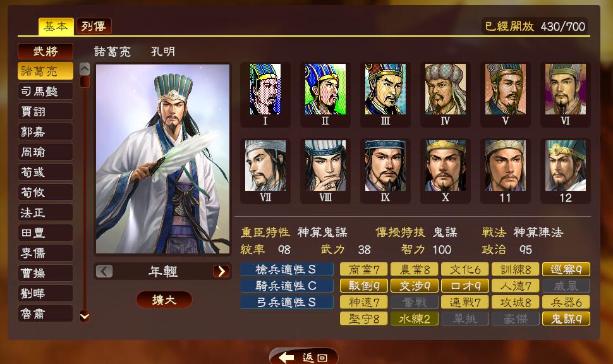Screen dimensions: 613x364
Task: Click the right arrow next to 年輕
Action: pyautogui.click(x=221, y=271)
